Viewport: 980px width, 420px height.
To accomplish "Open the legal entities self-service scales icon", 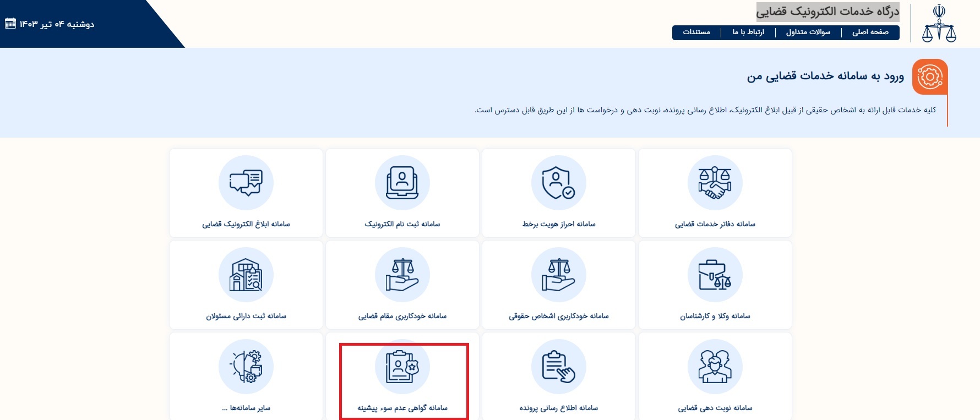I will point(558,275).
